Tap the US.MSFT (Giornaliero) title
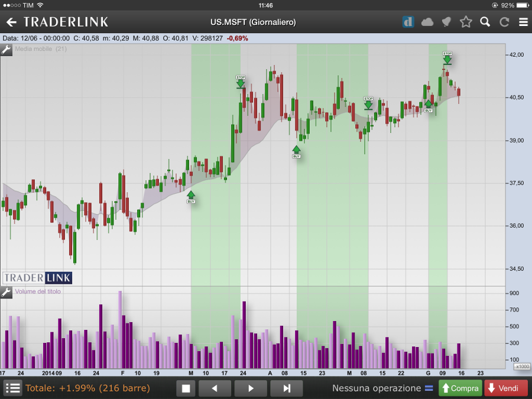This screenshot has width=532, height=399. (x=253, y=22)
